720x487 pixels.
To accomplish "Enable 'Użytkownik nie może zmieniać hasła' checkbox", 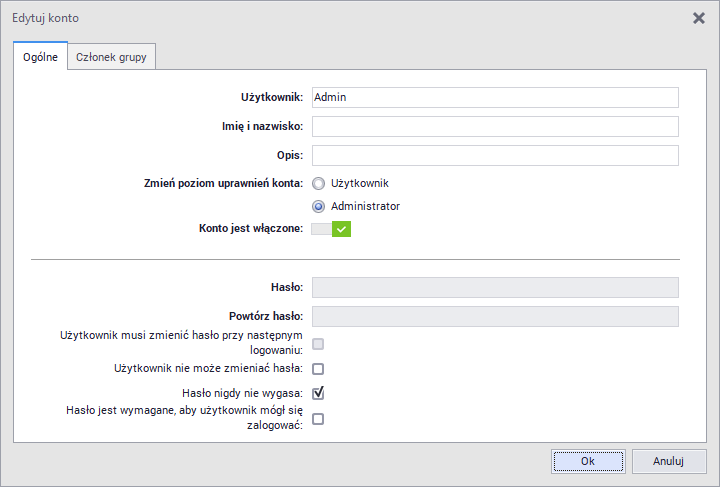I will click(318, 369).
